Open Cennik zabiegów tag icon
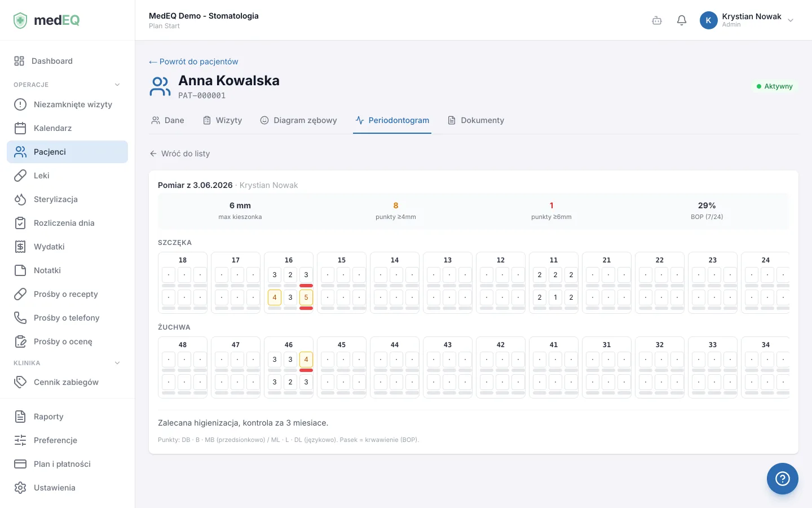Viewport: 812px width, 508px height. coord(20,382)
